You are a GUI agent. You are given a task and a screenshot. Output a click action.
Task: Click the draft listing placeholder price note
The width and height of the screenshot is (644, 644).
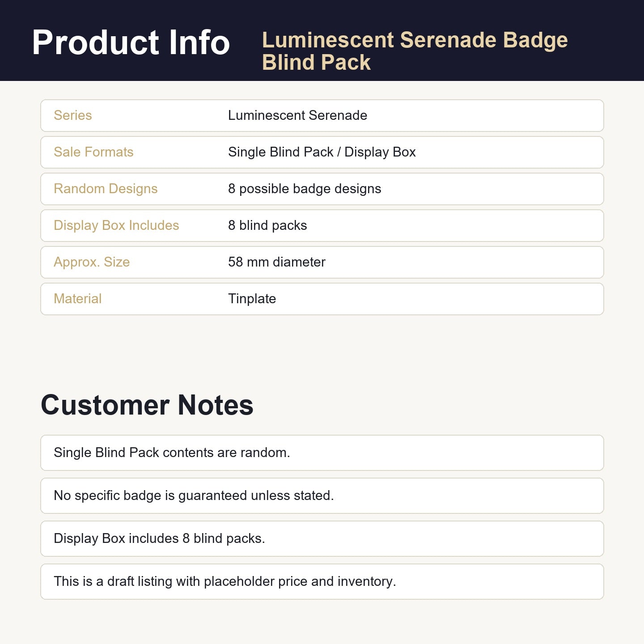(x=322, y=581)
